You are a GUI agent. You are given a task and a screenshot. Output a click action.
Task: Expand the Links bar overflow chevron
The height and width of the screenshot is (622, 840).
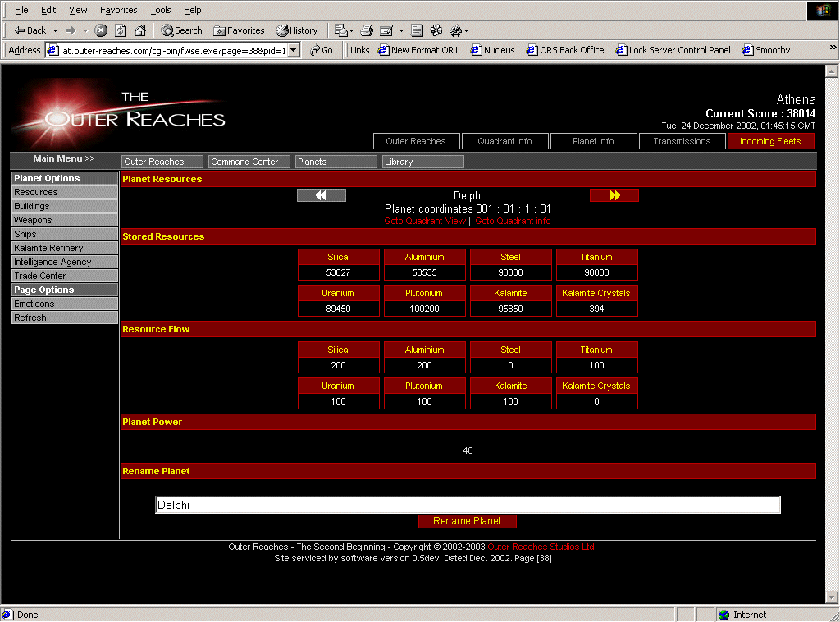(833, 49)
